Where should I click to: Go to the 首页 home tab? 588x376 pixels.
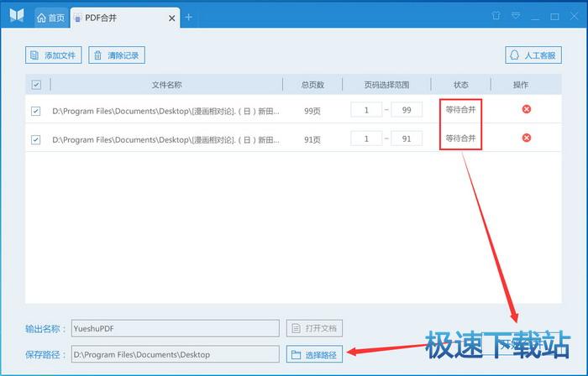(51, 18)
